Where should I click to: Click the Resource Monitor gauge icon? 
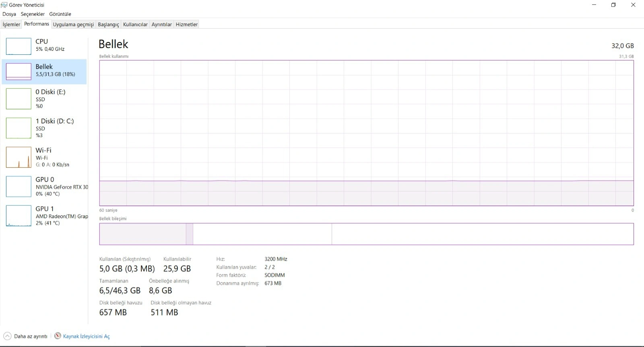pos(58,336)
